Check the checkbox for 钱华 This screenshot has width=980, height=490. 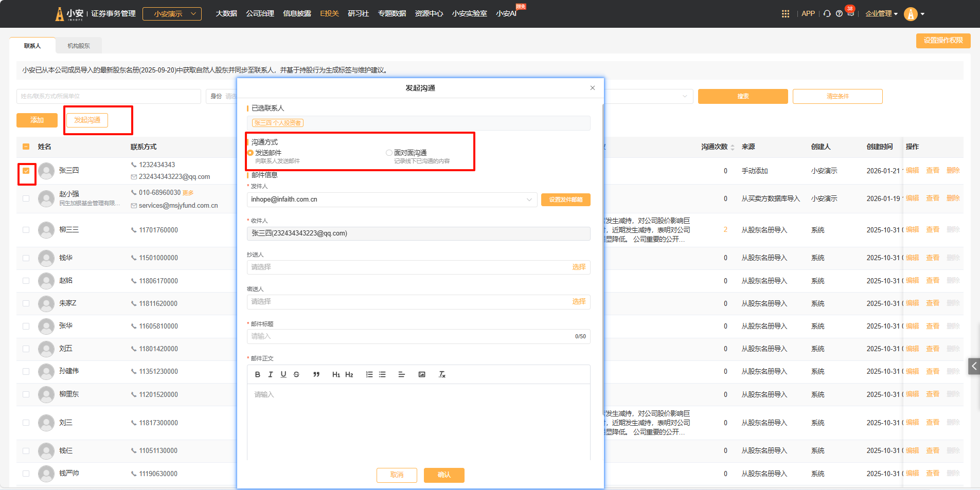click(26, 258)
